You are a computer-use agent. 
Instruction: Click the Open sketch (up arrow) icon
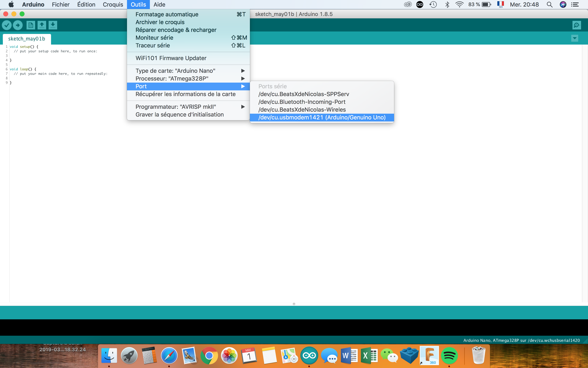(x=42, y=25)
